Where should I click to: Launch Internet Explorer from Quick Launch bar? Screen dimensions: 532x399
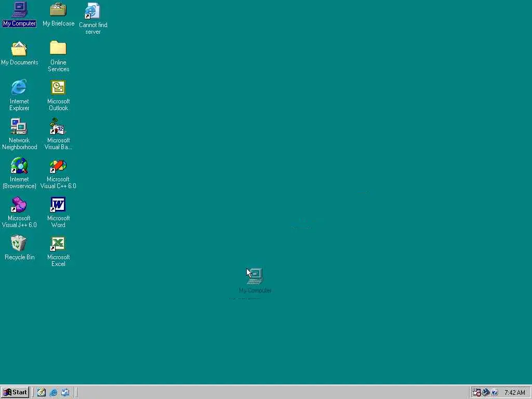[x=54, y=393]
